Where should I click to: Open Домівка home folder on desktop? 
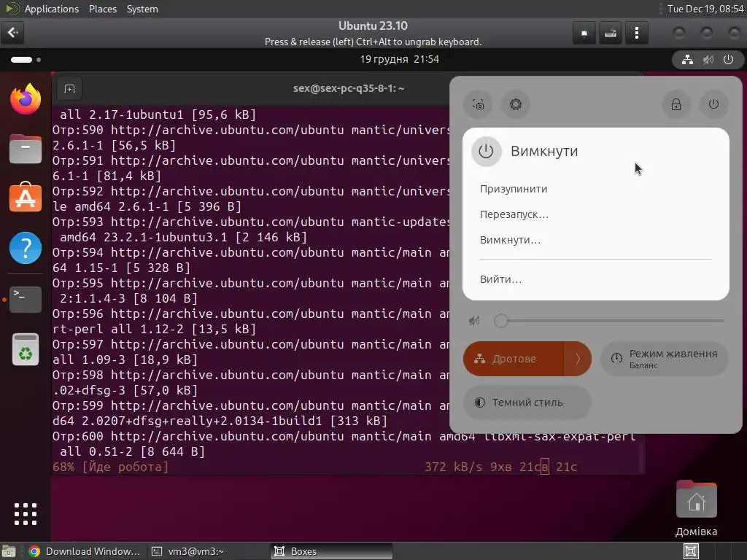(696, 508)
